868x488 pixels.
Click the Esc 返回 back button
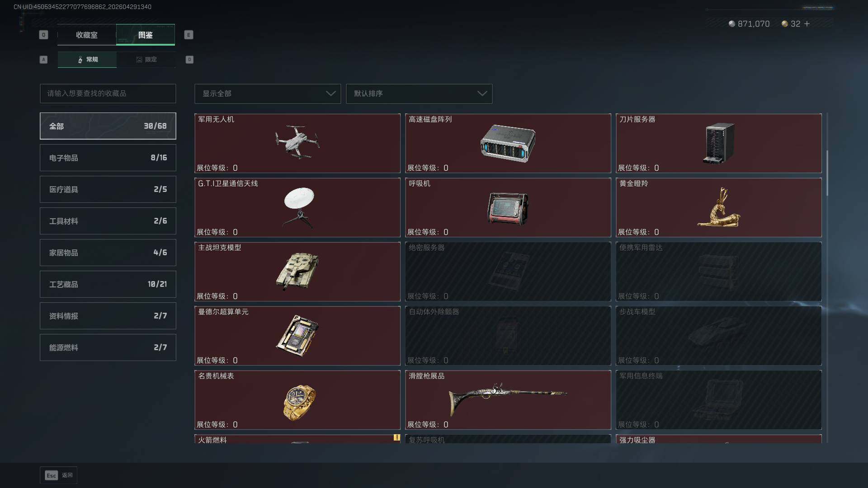click(x=59, y=475)
